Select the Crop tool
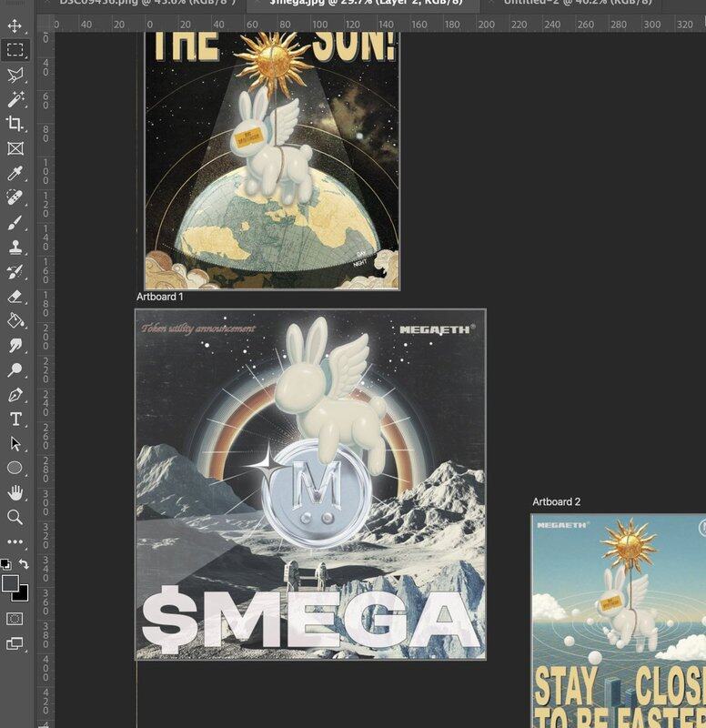Viewport: 706px width, 728px height. [15, 124]
